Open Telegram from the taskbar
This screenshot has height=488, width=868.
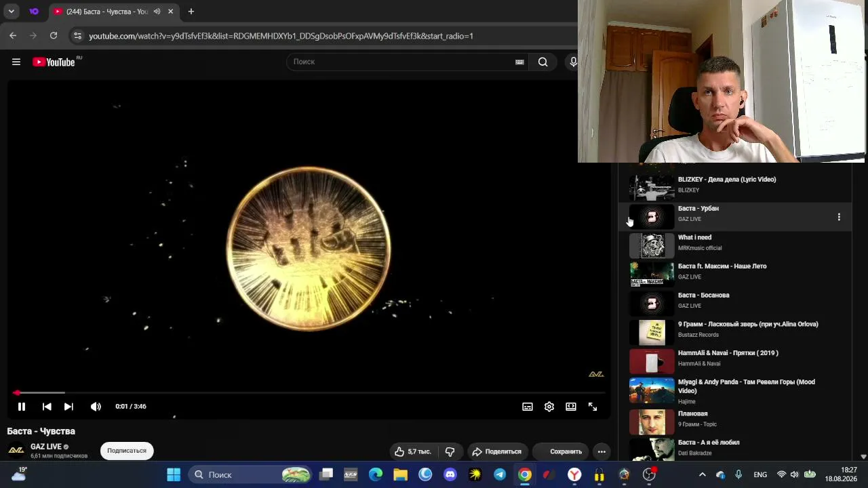point(500,475)
